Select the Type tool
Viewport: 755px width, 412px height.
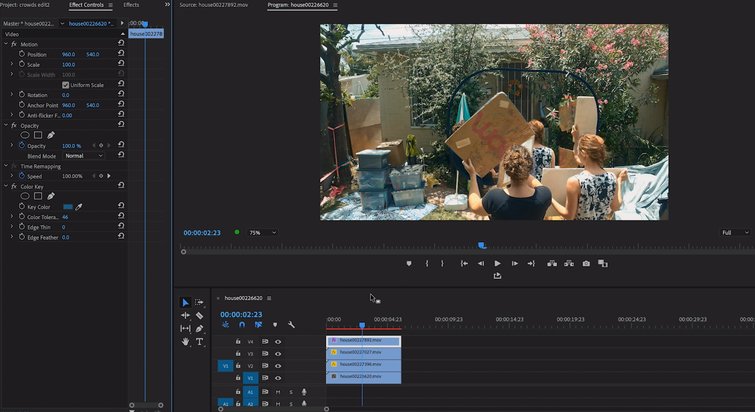(199, 341)
